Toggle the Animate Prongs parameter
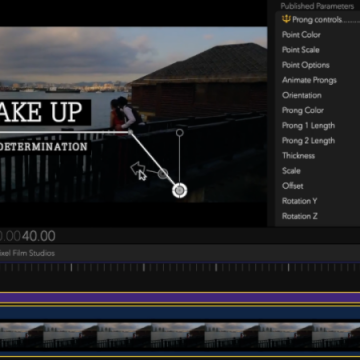Image resolution: width=360 pixels, height=360 pixels. (x=309, y=80)
